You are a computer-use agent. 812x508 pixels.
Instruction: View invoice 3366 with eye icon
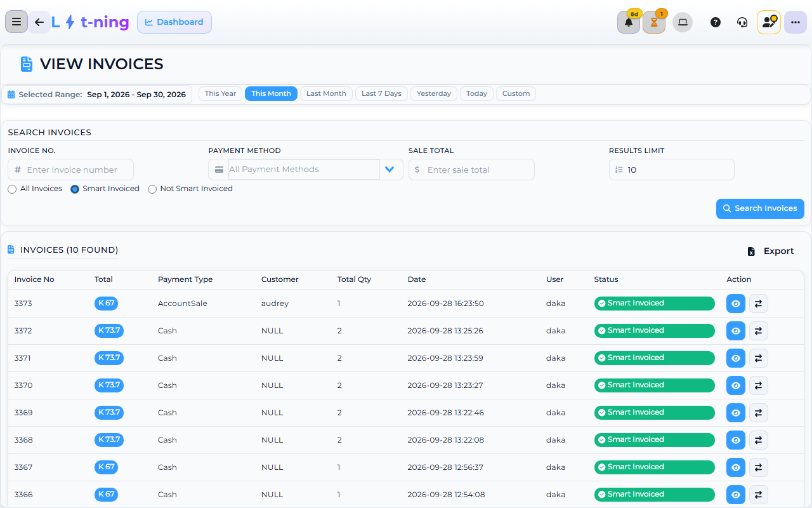coord(736,495)
